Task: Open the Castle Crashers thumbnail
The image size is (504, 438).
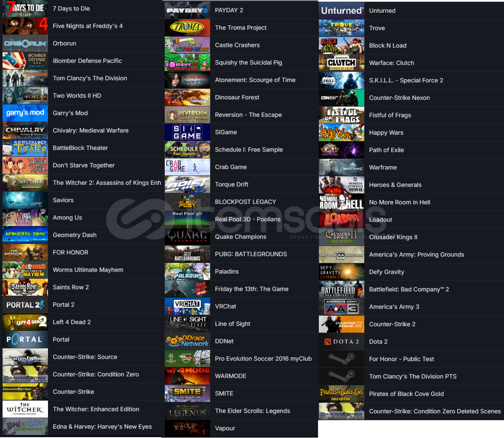Action: pyautogui.click(x=187, y=45)
